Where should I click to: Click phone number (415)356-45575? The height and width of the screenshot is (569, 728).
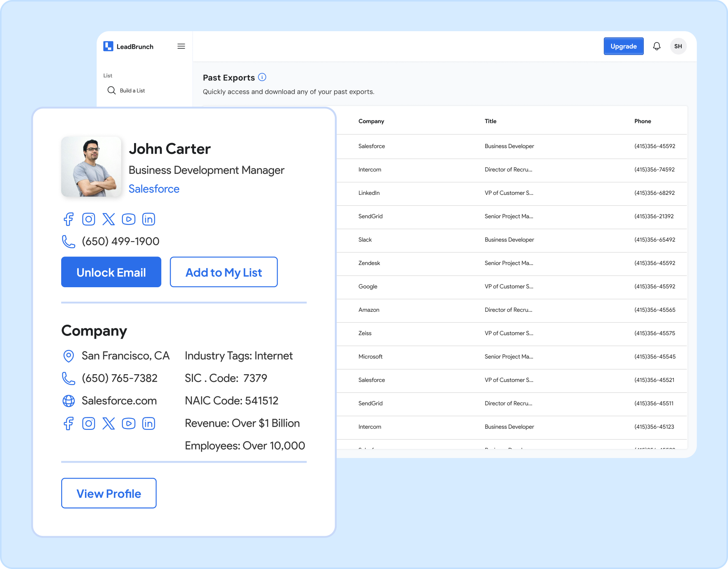[x=655, y=333]
